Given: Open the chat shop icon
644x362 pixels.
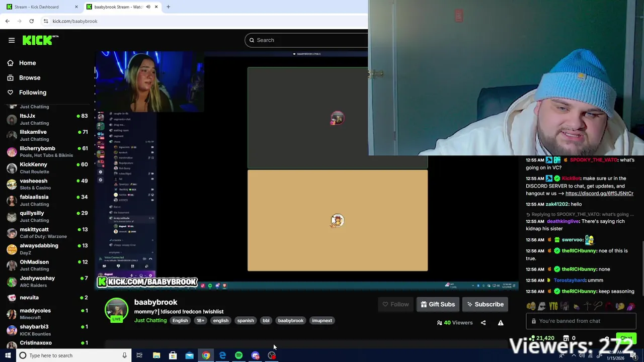Looking at the screenshot, I should coord(566,338).
